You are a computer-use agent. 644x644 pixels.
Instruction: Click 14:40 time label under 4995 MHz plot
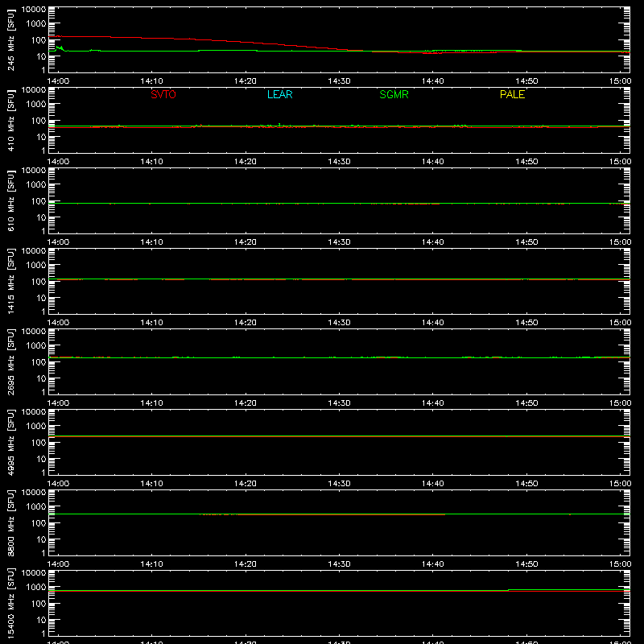[x=433, y=484]
